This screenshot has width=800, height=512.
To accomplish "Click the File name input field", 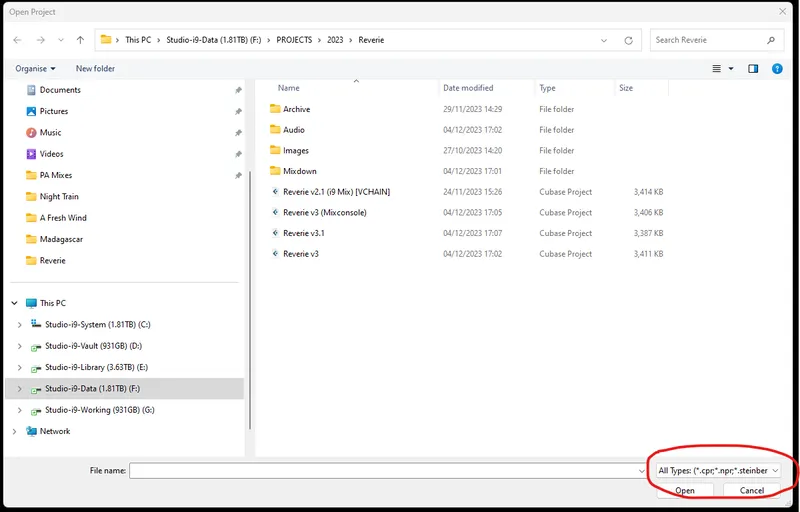I will pyautogui.click(x=383, y=471).
